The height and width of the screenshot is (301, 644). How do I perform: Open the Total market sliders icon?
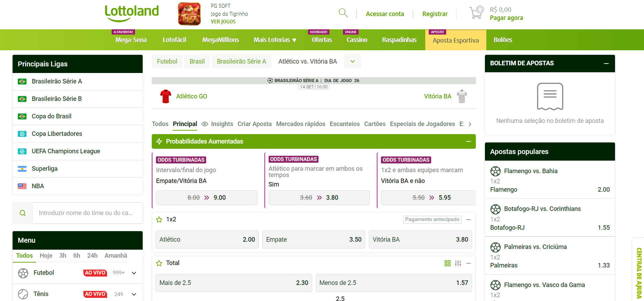coord(458,263)
